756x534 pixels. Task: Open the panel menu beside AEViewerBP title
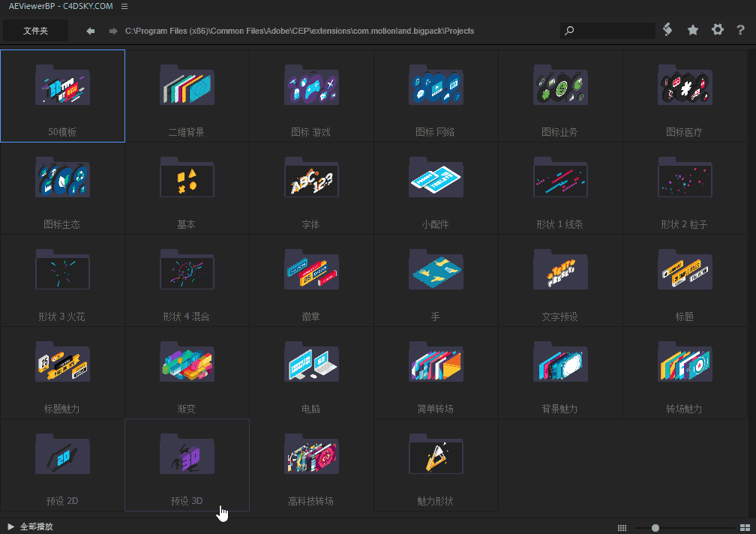pos(124,6)
